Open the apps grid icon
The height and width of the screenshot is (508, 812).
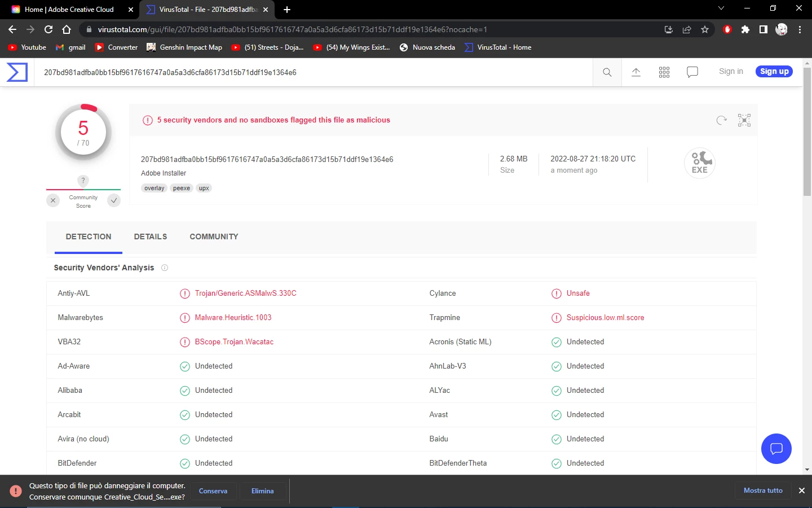(664, 72)
